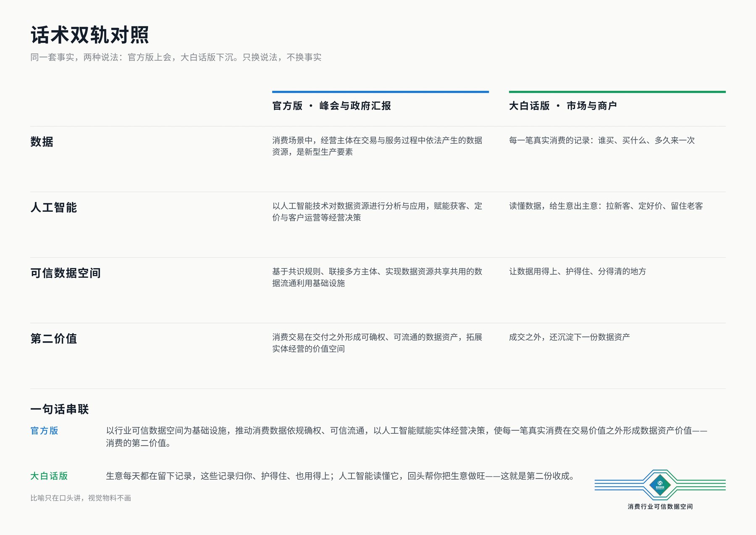756x535 pixels.
Task: Click plain text 每一笔真实消费的记录
Action: pyautogui.click(x=602, y=140)
